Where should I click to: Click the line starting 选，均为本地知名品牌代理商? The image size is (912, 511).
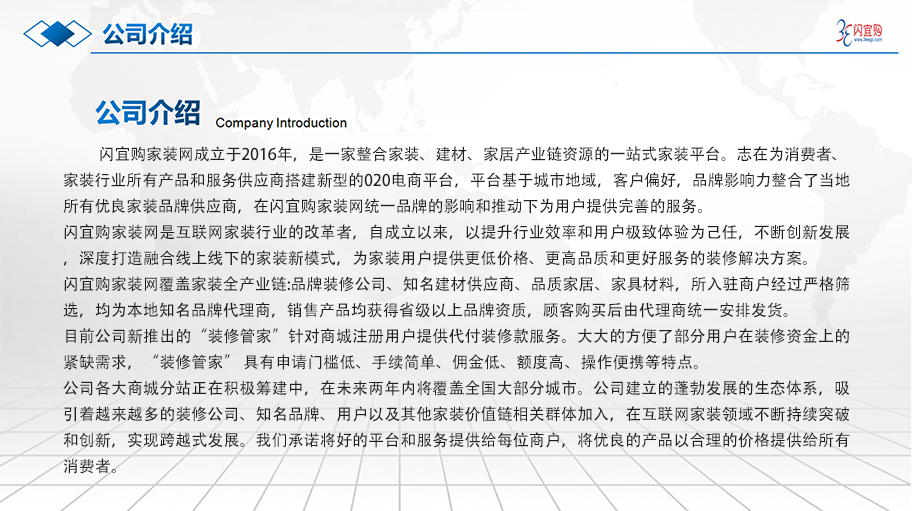(x=429, y=310)
